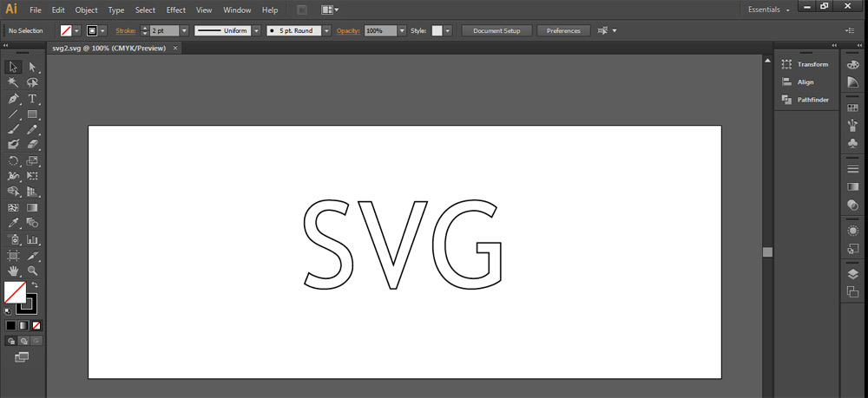Open stroke weight dropdown beside 2 pt

(184, 31)
